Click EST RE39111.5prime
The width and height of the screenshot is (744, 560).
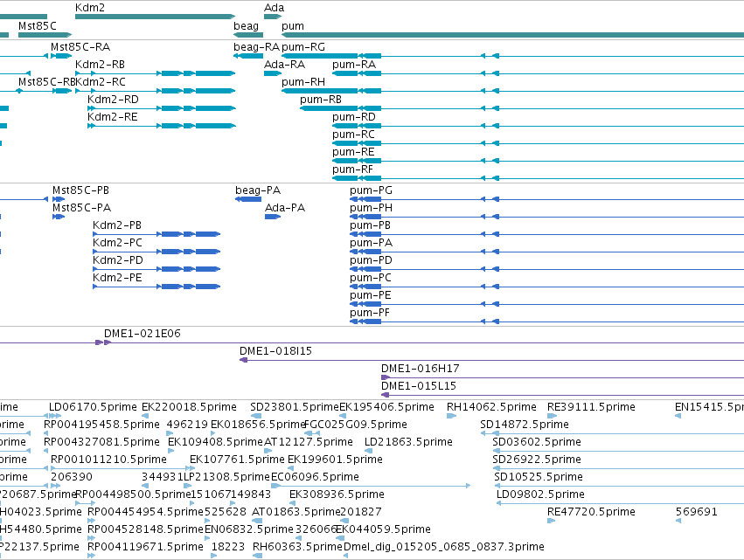tap(591, 407)
